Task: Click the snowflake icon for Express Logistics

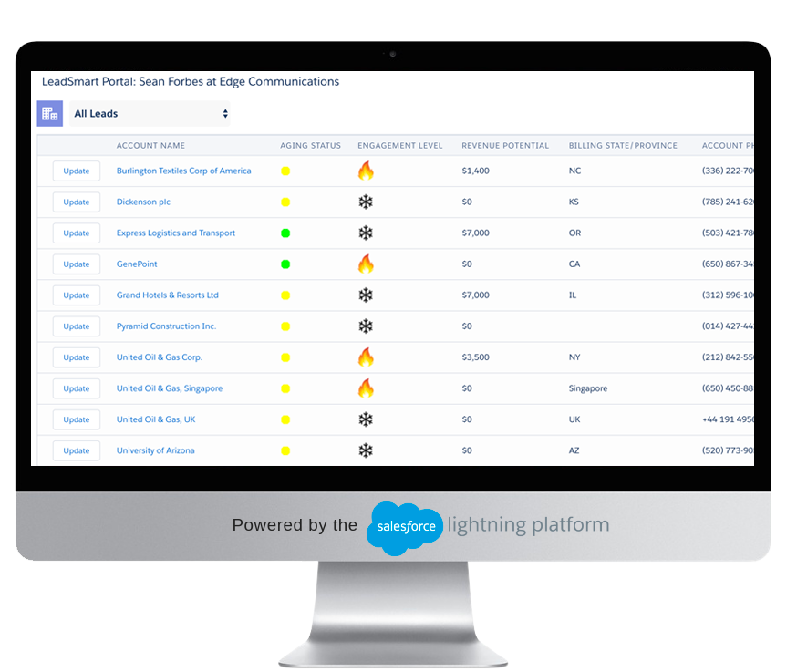Action: coord(366,233)
